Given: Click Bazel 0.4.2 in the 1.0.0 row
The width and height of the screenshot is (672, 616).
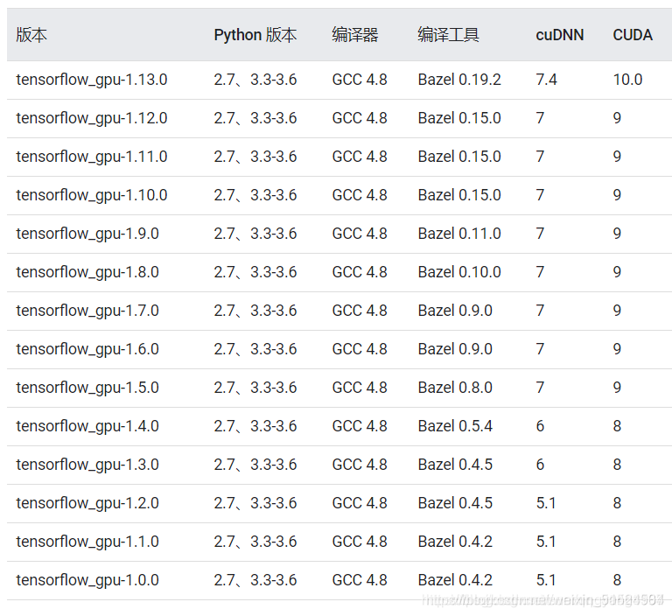Looking at the screenshot, I should tap(455, 580).
